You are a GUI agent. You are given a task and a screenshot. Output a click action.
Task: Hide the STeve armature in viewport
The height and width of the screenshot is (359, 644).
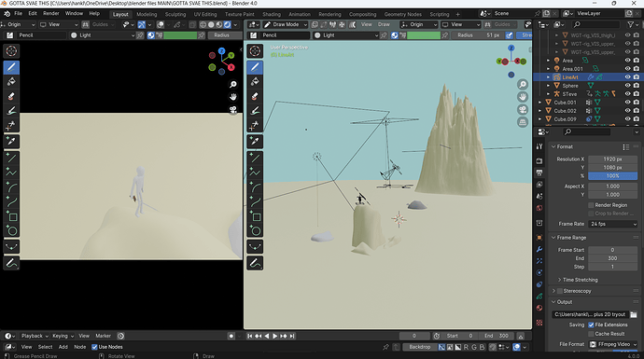[x=627, y=94]
